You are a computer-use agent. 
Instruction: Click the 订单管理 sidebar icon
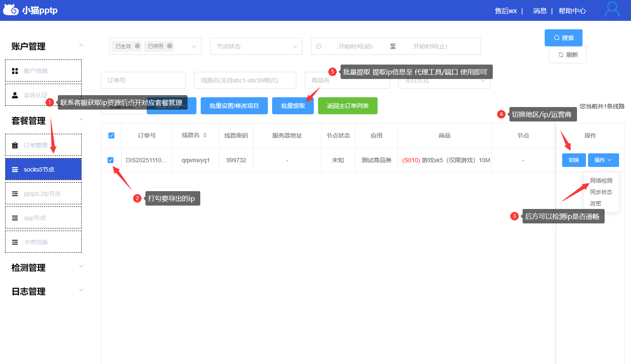pos(14,144)
